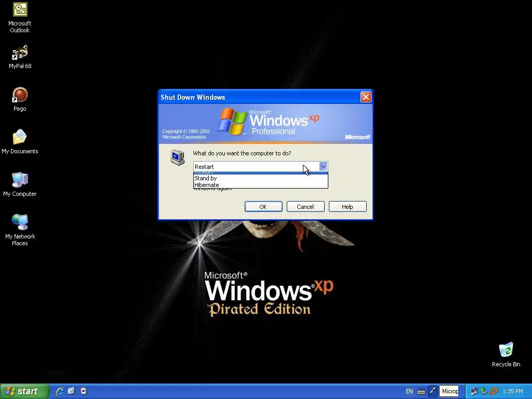This screenshot has height=399, width=532.
Task: Select the My Computer desktop icon
Action: [x=20, y=184]
